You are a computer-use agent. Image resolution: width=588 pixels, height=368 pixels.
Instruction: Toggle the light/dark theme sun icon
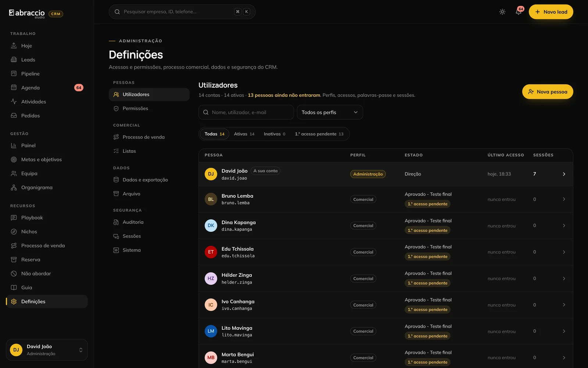502,12
